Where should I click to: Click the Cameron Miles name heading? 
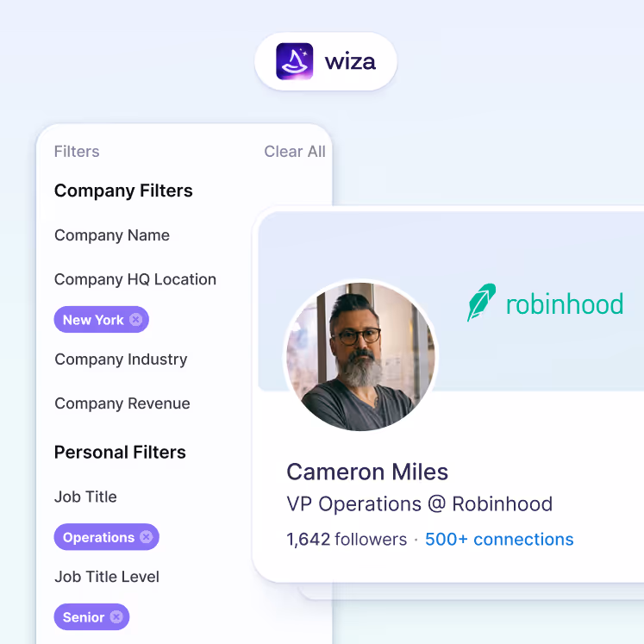tap(367, 472)
